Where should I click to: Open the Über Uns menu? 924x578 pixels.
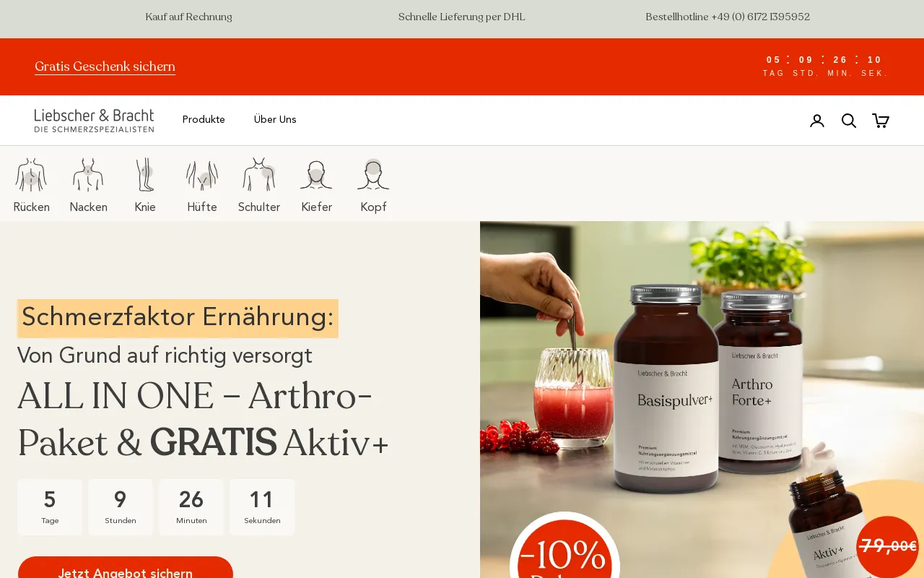click(275, 120)
